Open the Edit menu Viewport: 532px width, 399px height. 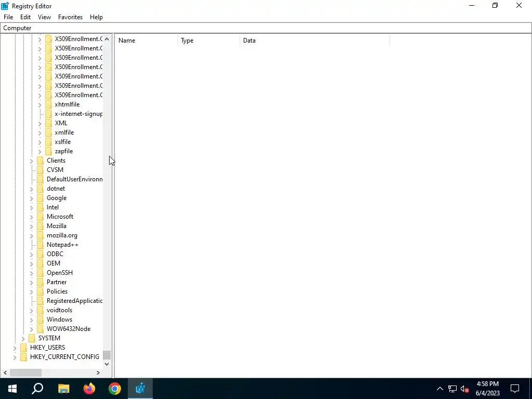[x=25, y=17]
